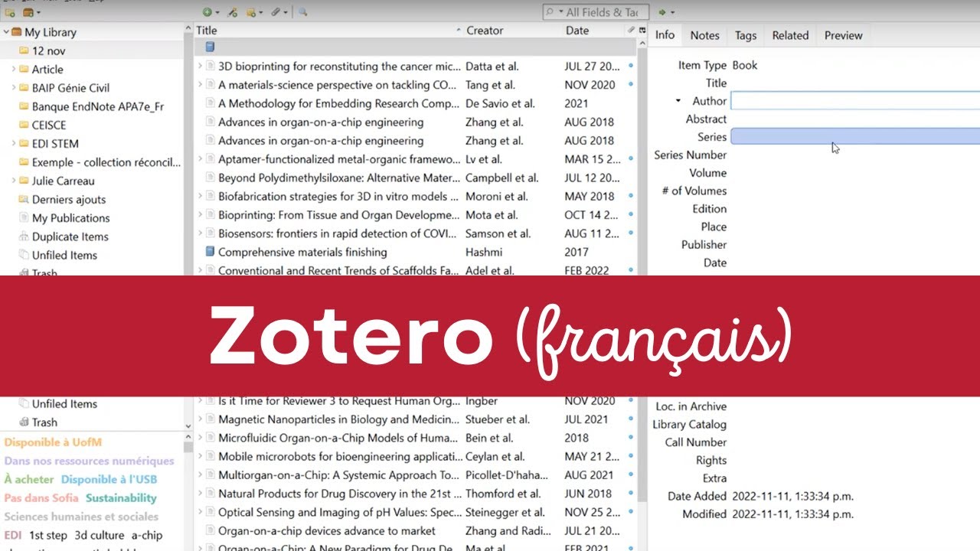The image size is (980, 551).
Task: Click the Author name input field
Action: click(x=855, y=101)
